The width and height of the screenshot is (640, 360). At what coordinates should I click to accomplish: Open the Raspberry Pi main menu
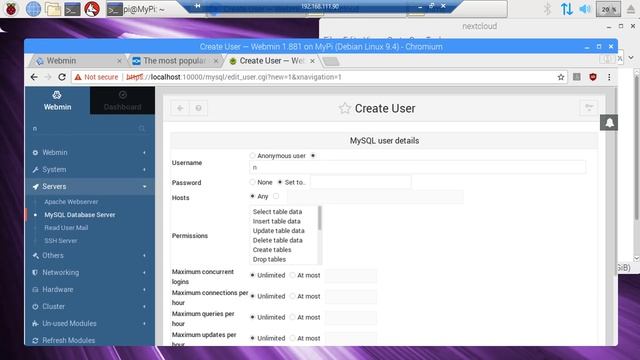coord(11,9)
